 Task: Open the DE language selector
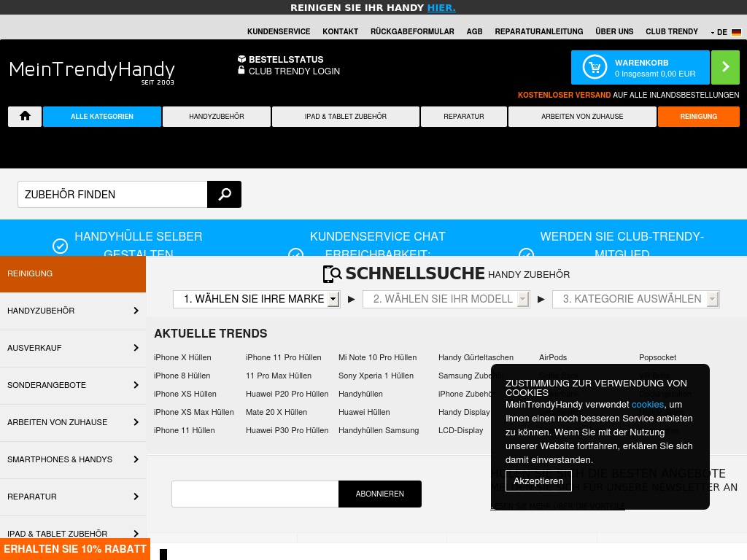pyautogui.click(x=719, y=32)
